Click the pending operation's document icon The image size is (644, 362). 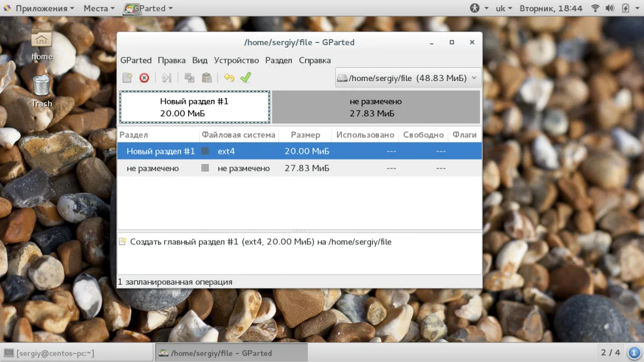123,241
